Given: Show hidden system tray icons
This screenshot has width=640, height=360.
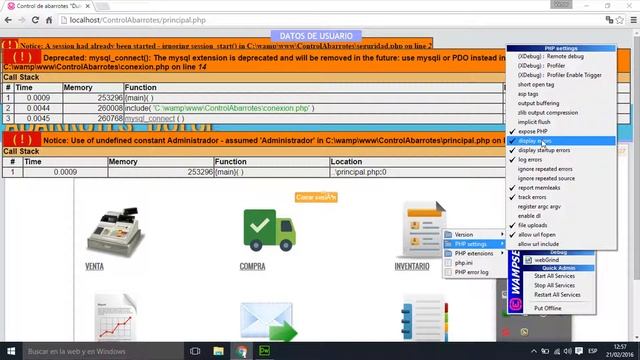Looking at the screenshot, I should (534, 351).
